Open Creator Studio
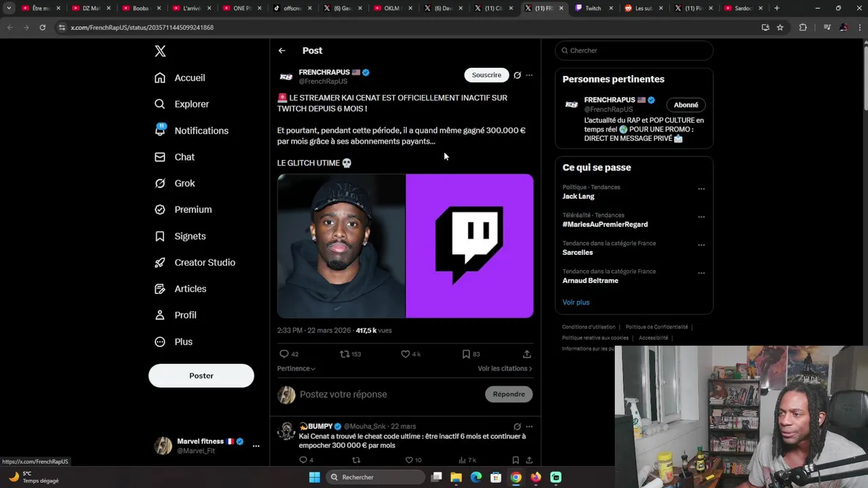Image resolution: width=868 pixels, height=488 pixels. point(195,263)
